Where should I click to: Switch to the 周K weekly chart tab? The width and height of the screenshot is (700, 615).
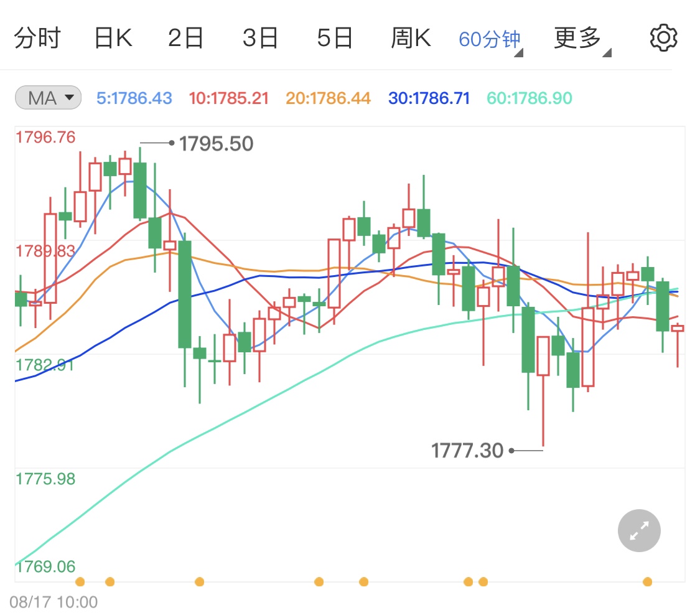point(411,36)
